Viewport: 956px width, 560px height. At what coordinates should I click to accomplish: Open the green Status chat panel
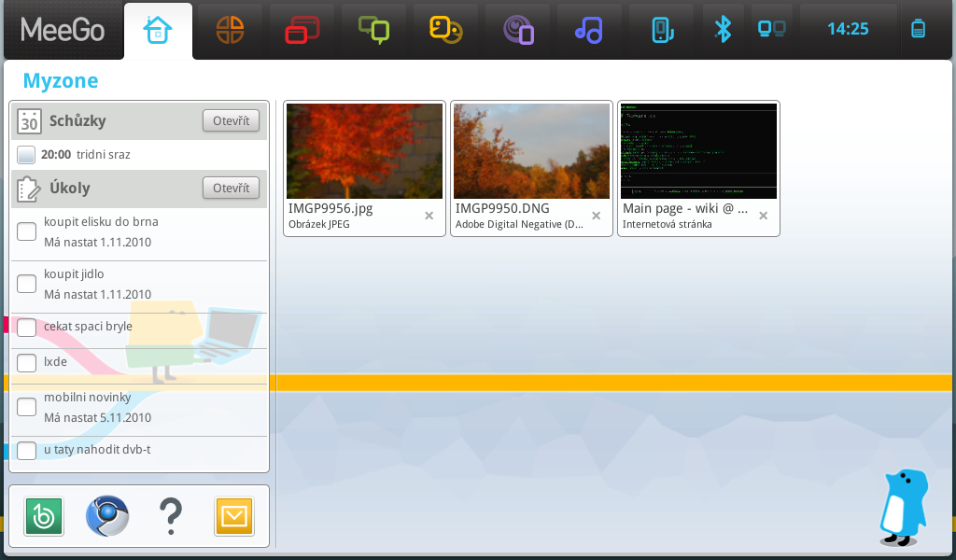pos(373,29)
